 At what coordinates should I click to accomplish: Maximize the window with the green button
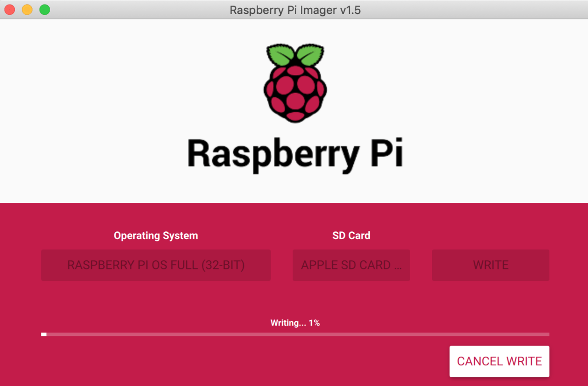coord(45,10)
